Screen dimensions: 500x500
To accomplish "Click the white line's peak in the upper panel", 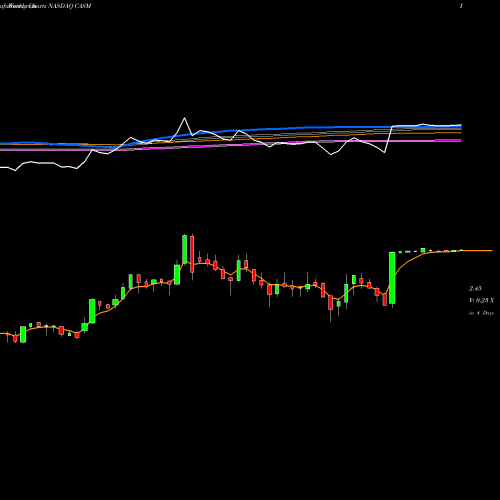I will [185, 118].
